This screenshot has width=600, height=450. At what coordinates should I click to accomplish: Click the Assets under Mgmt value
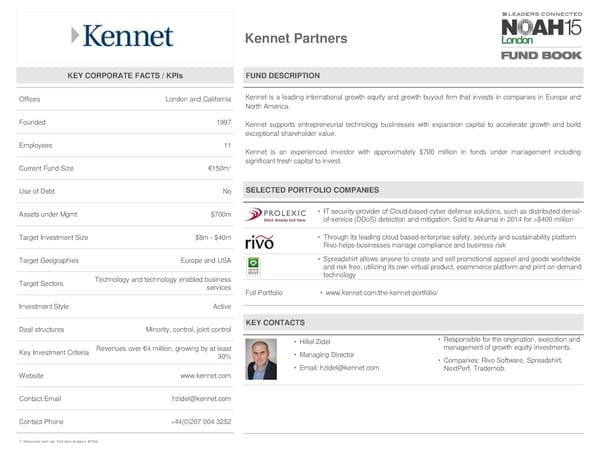tap(221, 214)
